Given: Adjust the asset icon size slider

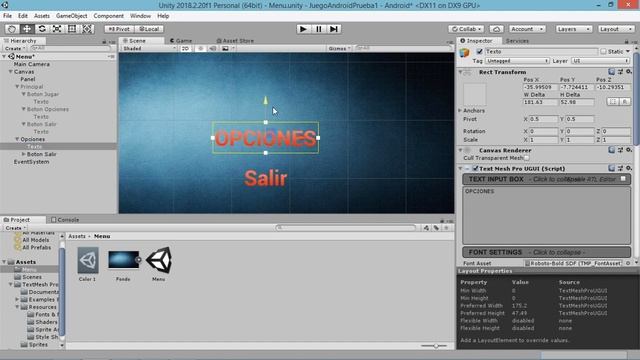Looking at the screenshot, I should point(435,346).
